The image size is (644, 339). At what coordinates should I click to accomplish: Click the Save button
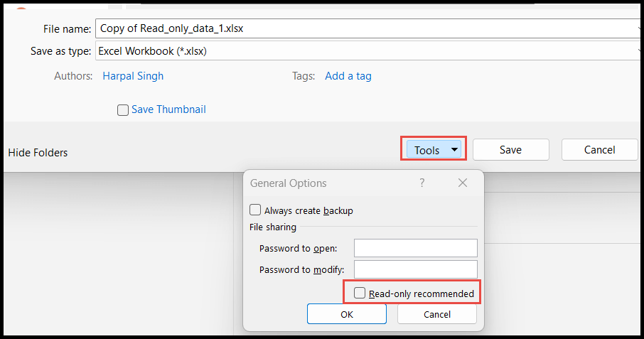click(510, 150)
